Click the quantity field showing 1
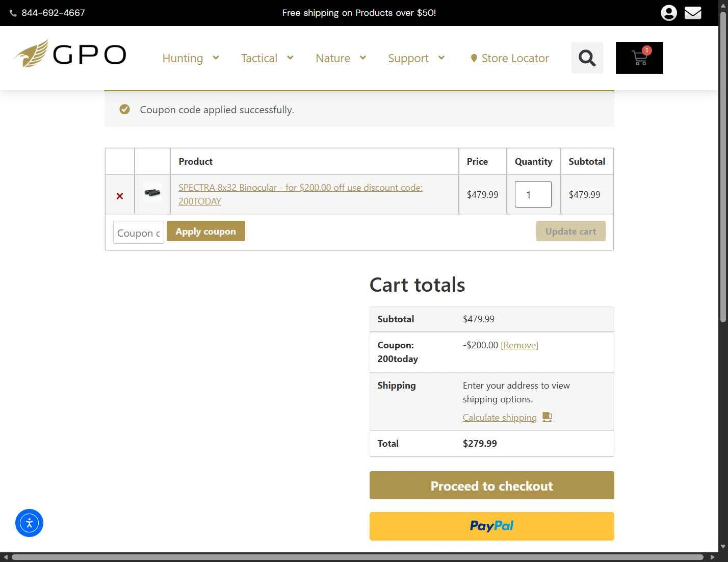The height and width of the screenshot is (562, 728). point(533,194)
